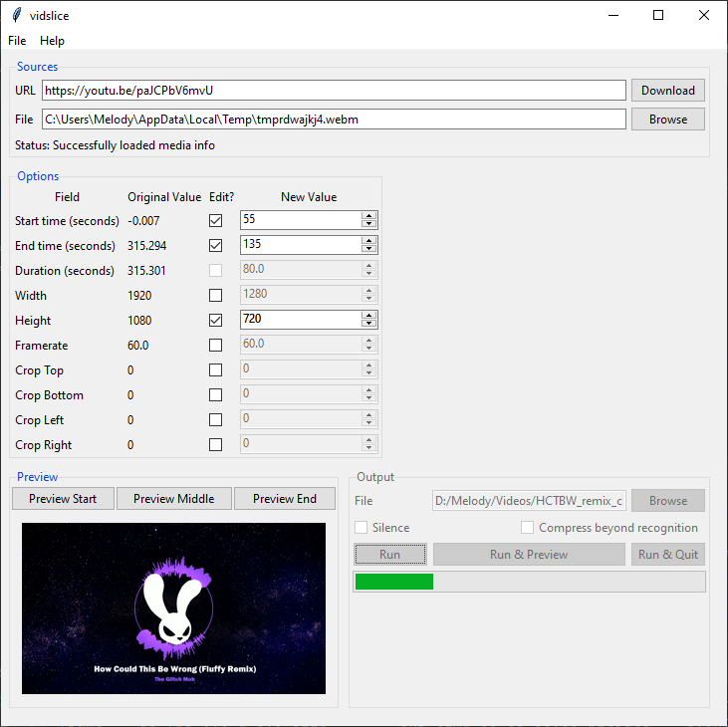The image size is (728, 727).
Task: Click the Run button
Action: pyautogui.click(x=390, y=555)
